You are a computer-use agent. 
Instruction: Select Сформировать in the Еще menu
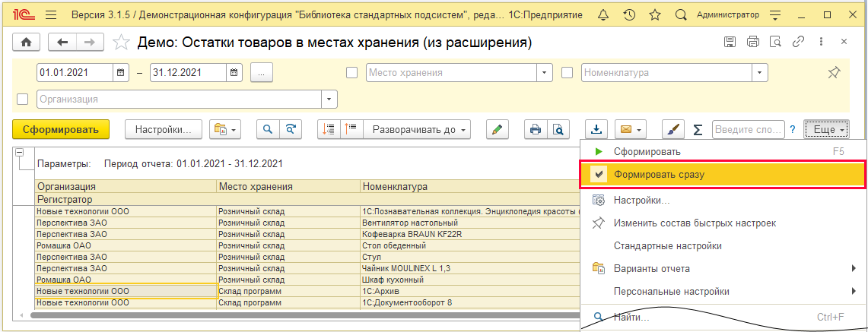(x=723, y=151)
